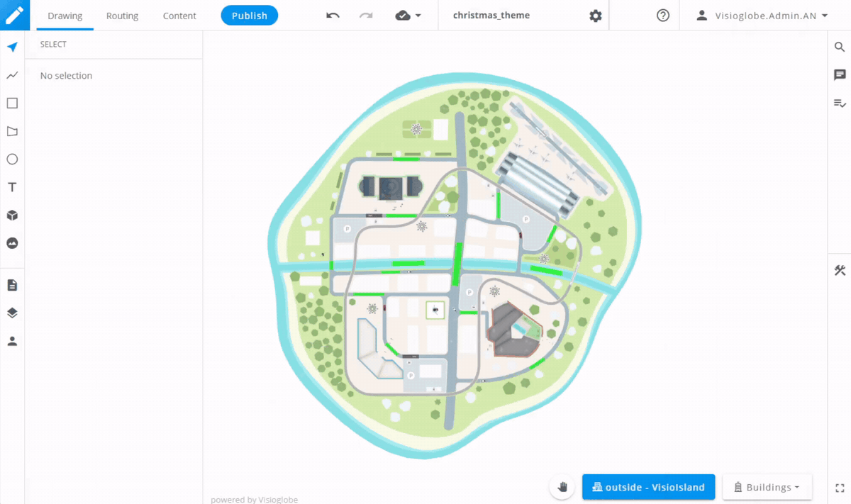Toggle the hand pan mode button

(562, 487)
